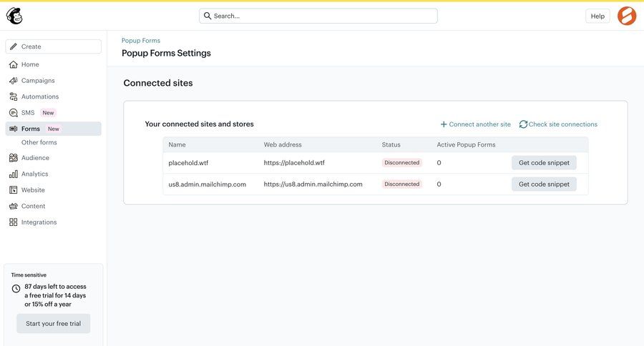The image size is (644, 346).
Task: Click the Create button
Action: pos(54,46)
